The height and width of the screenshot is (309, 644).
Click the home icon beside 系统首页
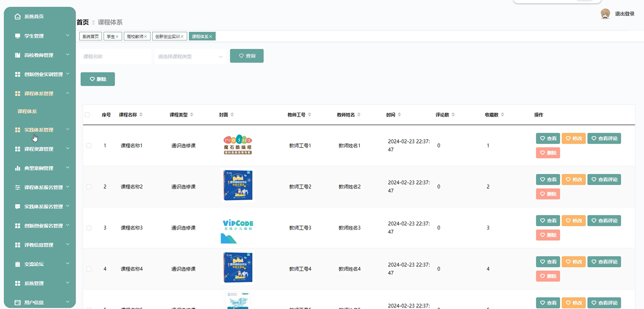pyautogui.click(x=18, y=16)
